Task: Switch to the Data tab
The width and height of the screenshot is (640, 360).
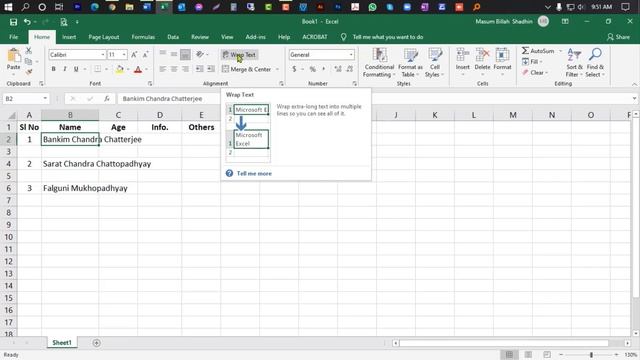Action: (173, 37)
